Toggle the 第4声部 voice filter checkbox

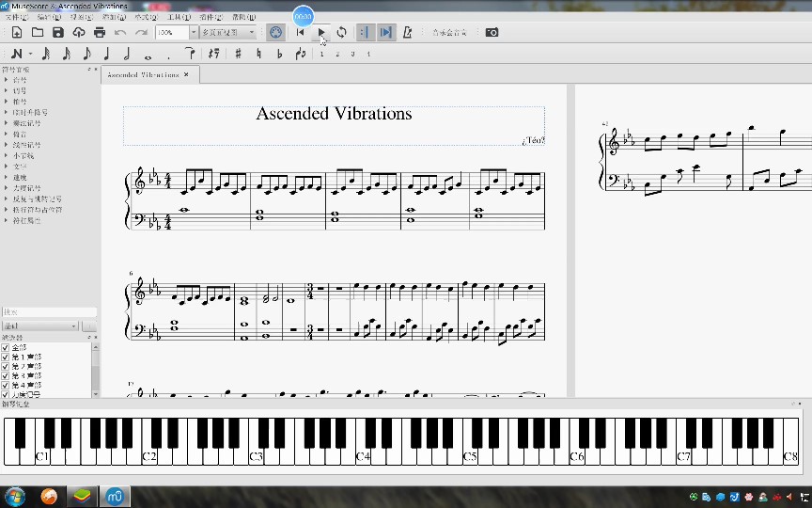[x=6, y=385]
